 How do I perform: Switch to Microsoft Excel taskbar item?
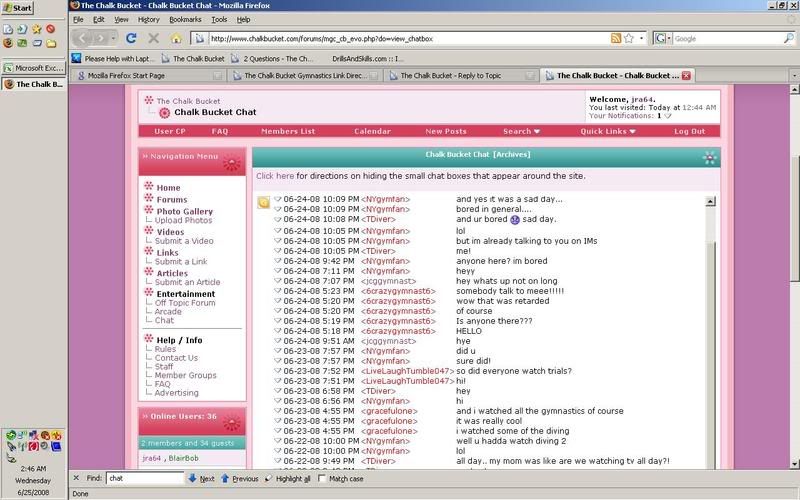pos(34,67)
